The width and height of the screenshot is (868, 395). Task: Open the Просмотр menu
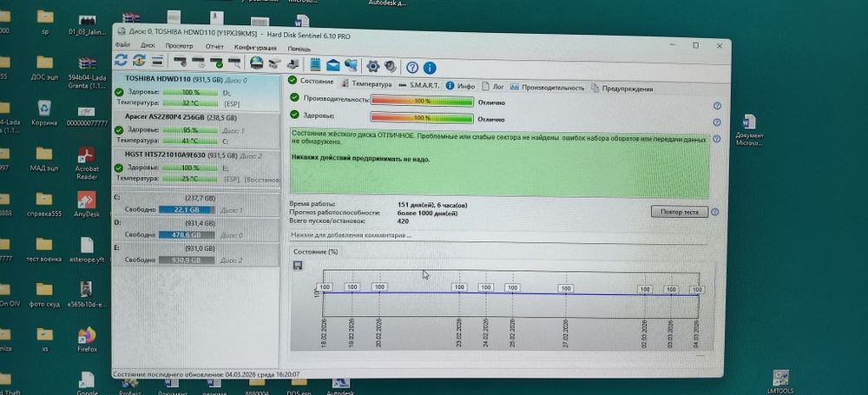pos(179,46)
